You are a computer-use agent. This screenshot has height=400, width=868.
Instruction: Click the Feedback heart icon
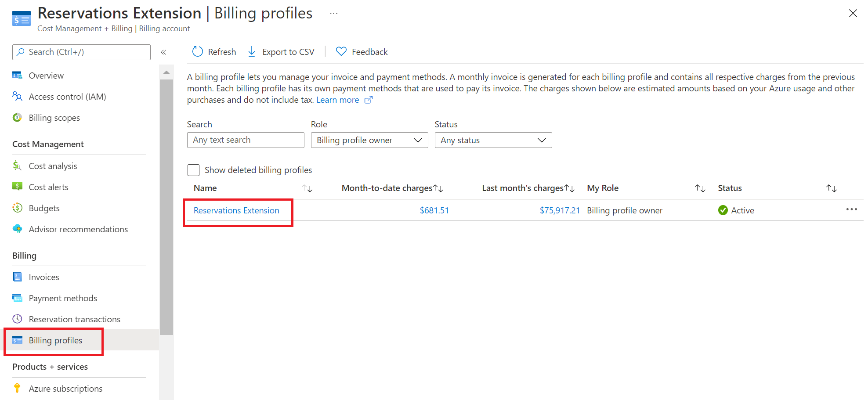(x=341, y=52)
